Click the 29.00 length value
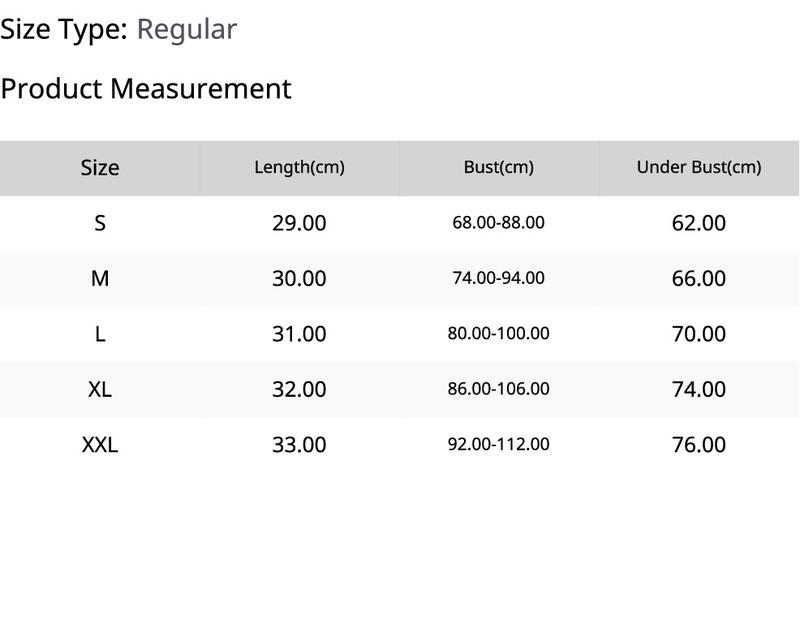The height and width of the screenshot is (637, 800). (299, 223)
